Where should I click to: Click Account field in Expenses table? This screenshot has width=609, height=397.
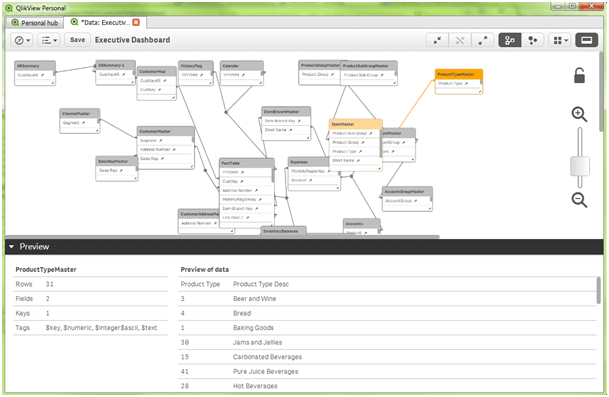pos(313,180)
